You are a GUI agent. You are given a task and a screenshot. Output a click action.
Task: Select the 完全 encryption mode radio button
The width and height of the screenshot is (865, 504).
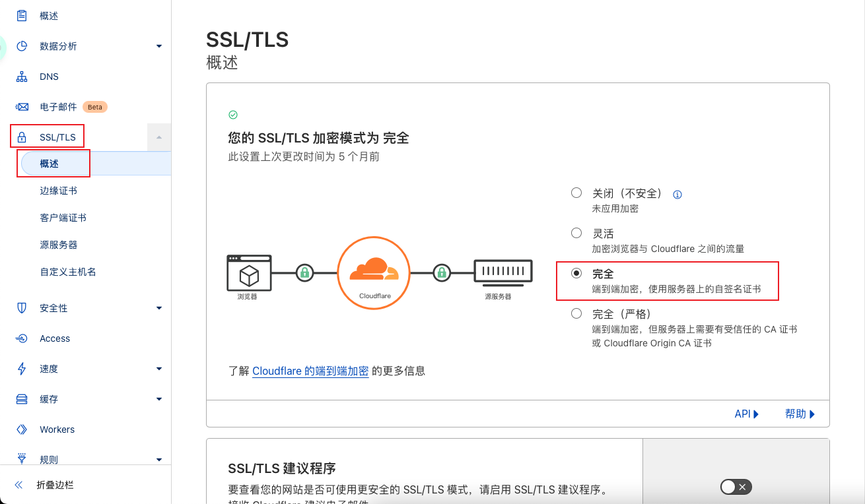576,272
